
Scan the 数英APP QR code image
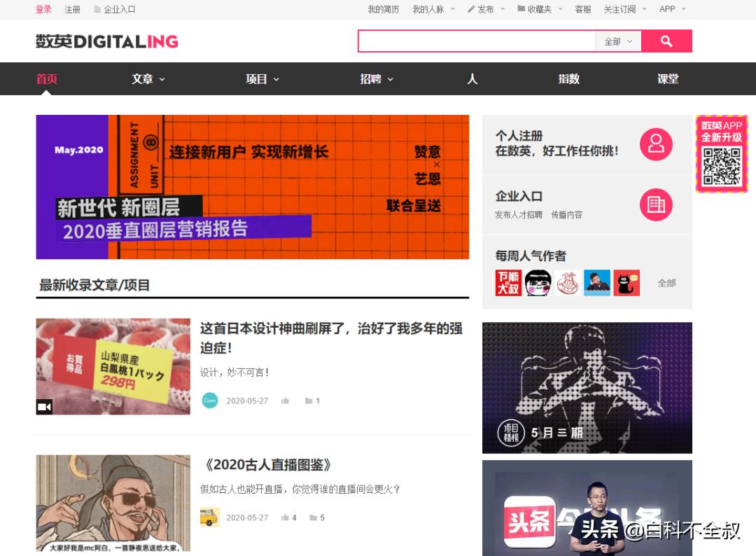pos(721,167)
